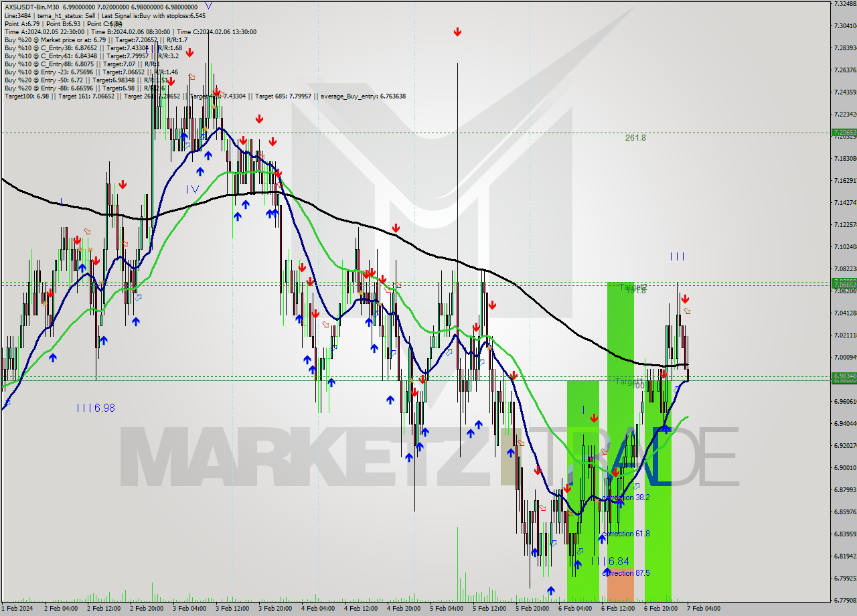Click the 'Target1' label near the 100 level
This screenshot has height=616, width=857.
point(629,382)
